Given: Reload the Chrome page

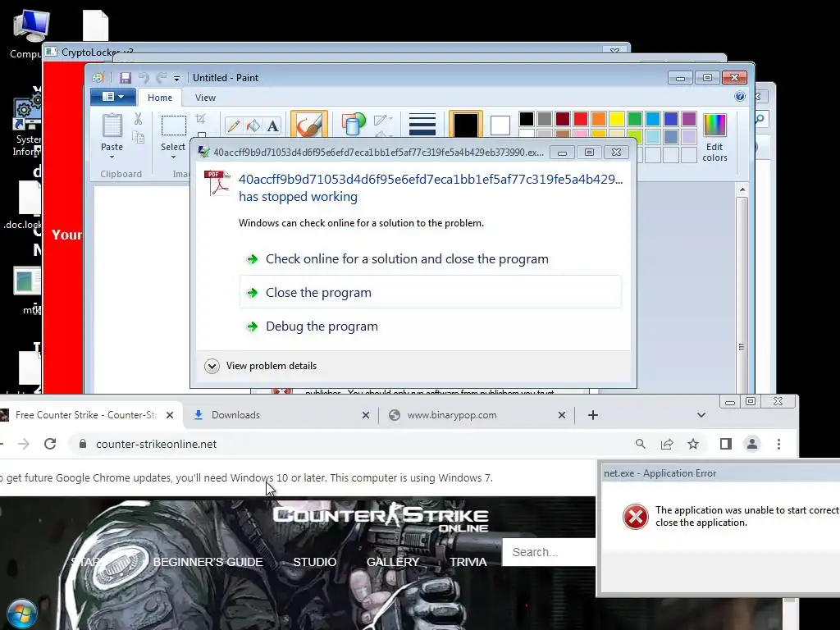Looking at the screenshot, I should 50,444.
